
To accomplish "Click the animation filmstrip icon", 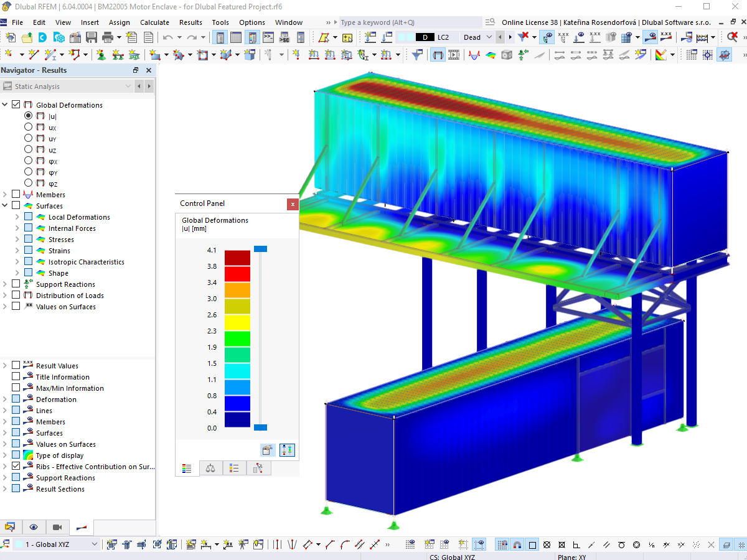I will point(454,55).
